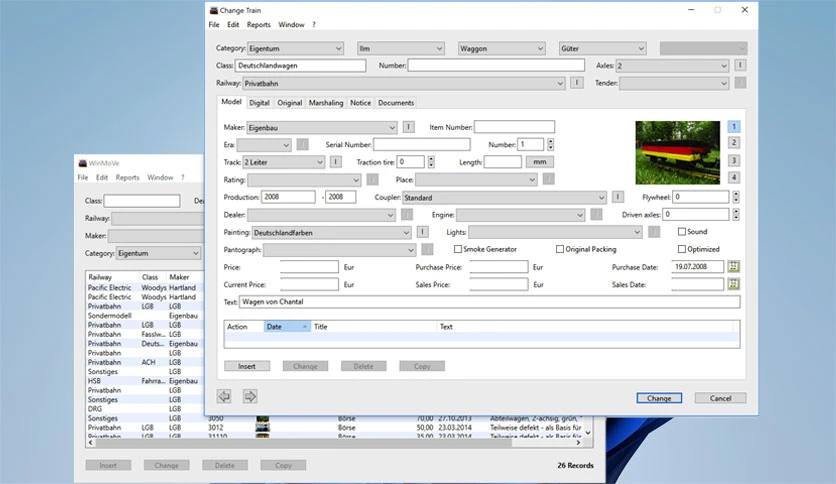This screenshot has width=836, height=484.
Task: Open the Window menu in WinMoVe window
Action: tap(160, 178)
